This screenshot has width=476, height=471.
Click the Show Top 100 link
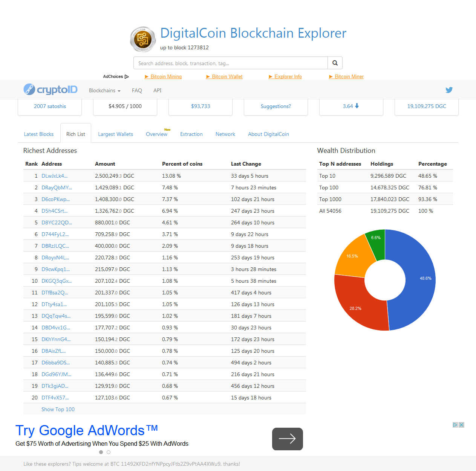[58, 409]
